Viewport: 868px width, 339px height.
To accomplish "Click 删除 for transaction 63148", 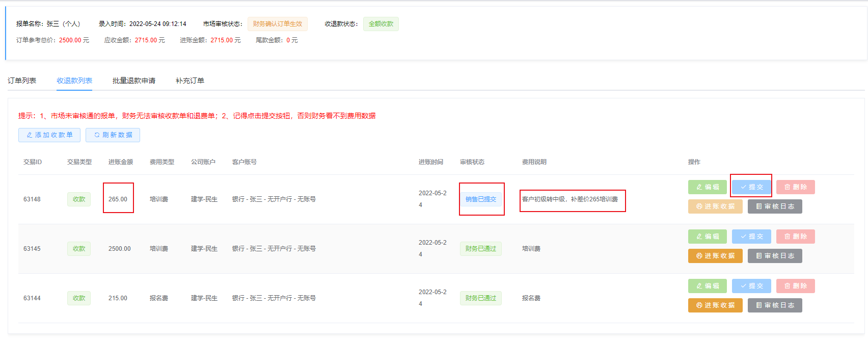I will [795, 187].
